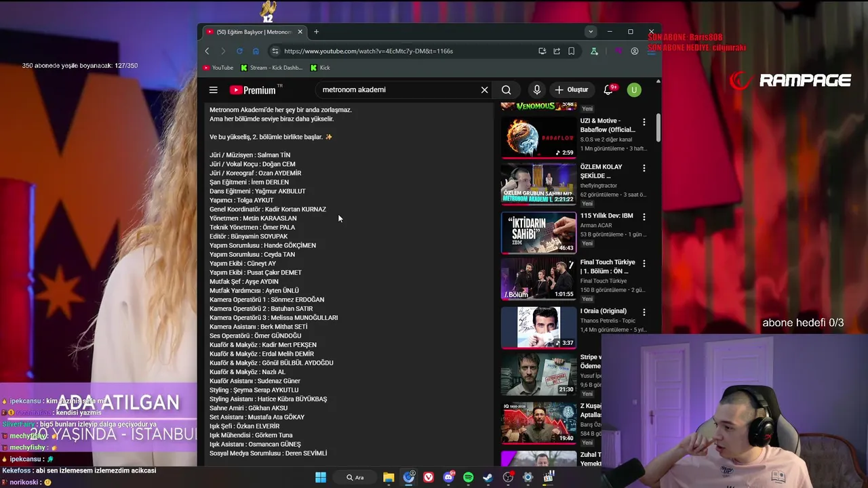Start voice search with microphone icon
Viewport: 868px width, 488px height.
(536, 89)
